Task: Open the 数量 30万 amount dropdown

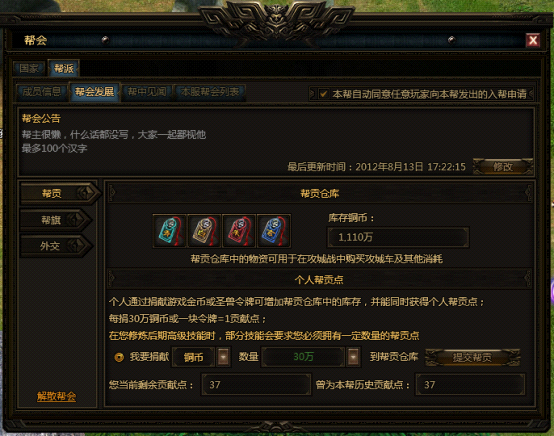Action: tap(353, 357)
